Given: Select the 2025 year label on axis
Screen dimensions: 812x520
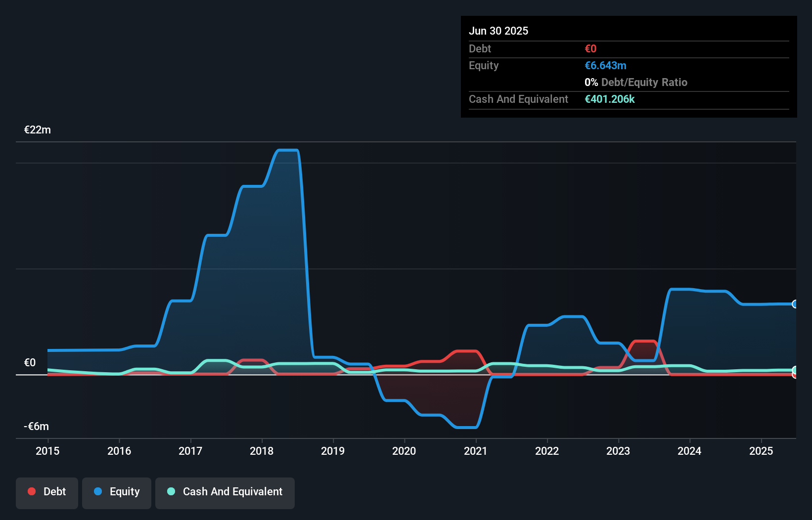Looking at the screenshot, I should click(761, 451).
